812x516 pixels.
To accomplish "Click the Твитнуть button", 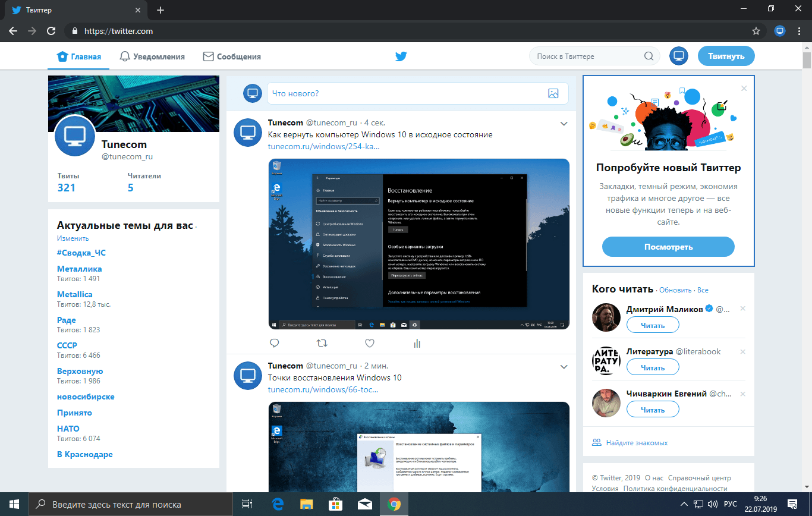I will click(726, 56).
